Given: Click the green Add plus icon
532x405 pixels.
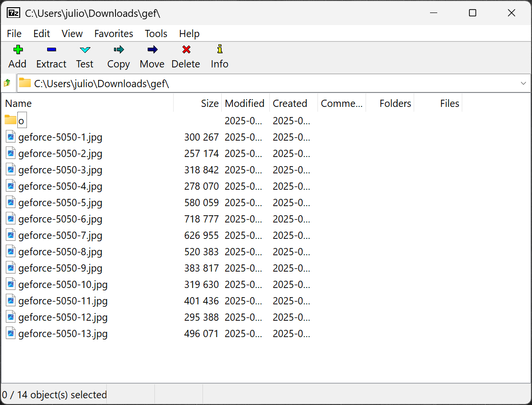Looking at the screenshot, I should tap(18, 50).
